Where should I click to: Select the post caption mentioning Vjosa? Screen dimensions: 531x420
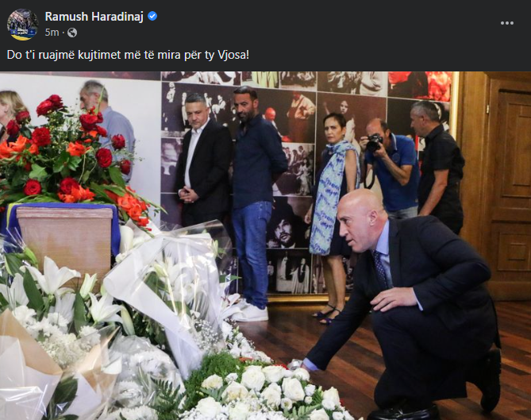[x=128, y=55]
